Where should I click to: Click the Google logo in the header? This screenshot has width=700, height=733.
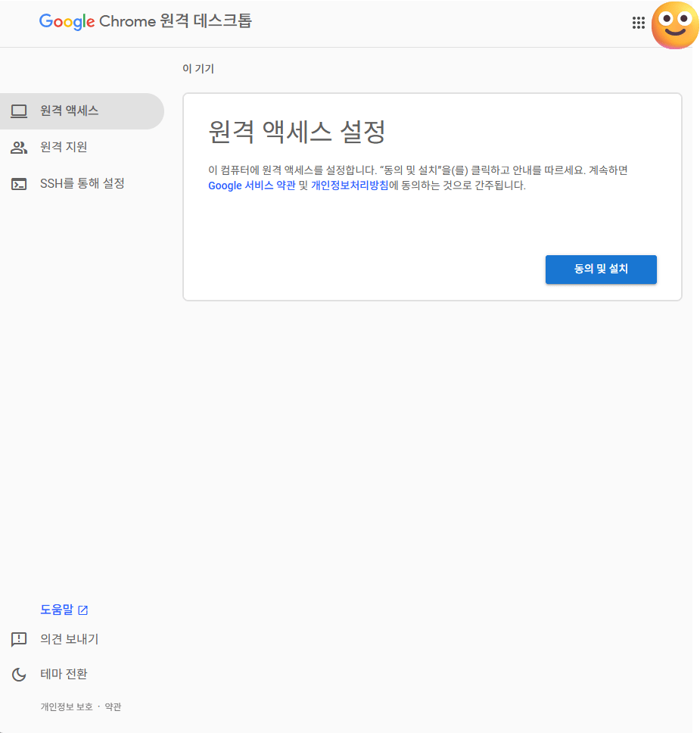point(67,21)
